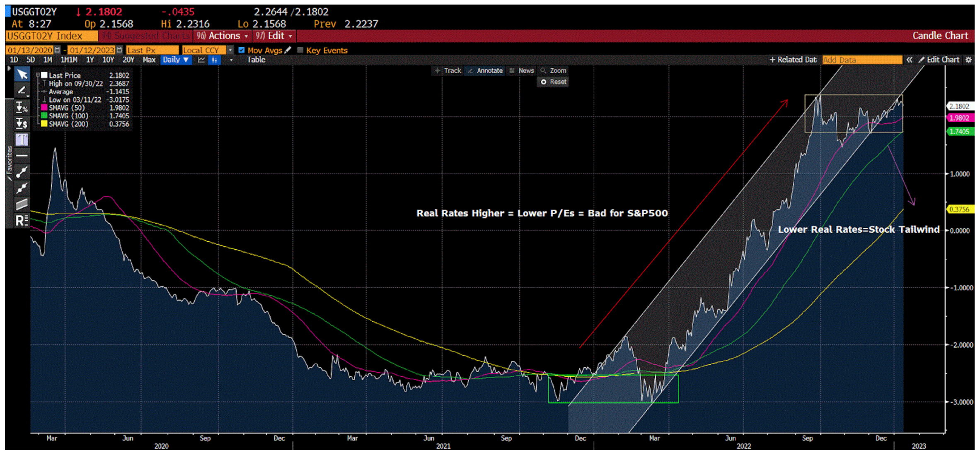This screenshot has height=455, width=980.
Task: Click the SMAVG (50) magenta color swatch
Action: (44, 108)
